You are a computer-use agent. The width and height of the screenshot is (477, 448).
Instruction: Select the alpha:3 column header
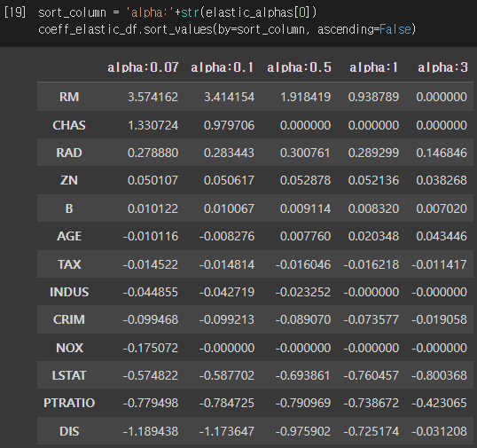point(442,67)
